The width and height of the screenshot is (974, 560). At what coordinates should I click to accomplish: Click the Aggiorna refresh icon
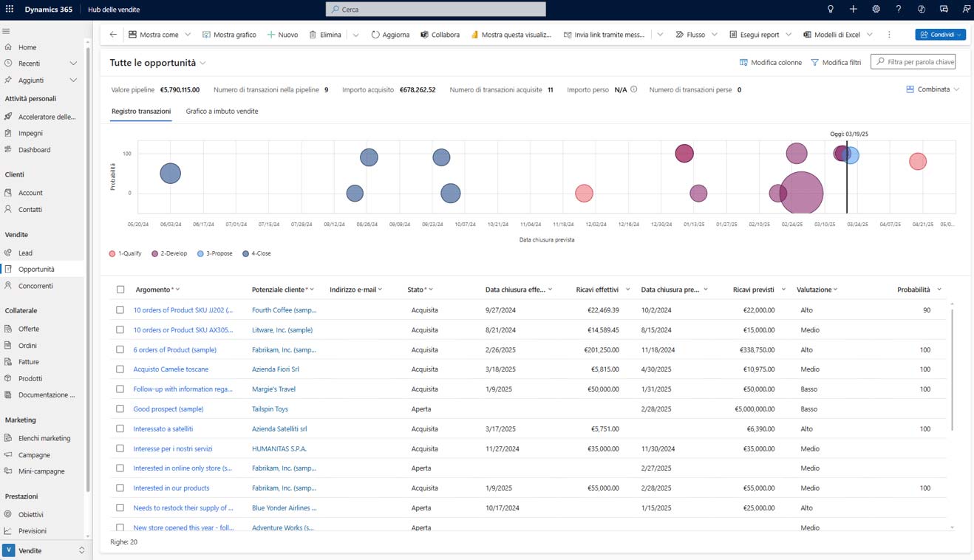coord(375,35)
